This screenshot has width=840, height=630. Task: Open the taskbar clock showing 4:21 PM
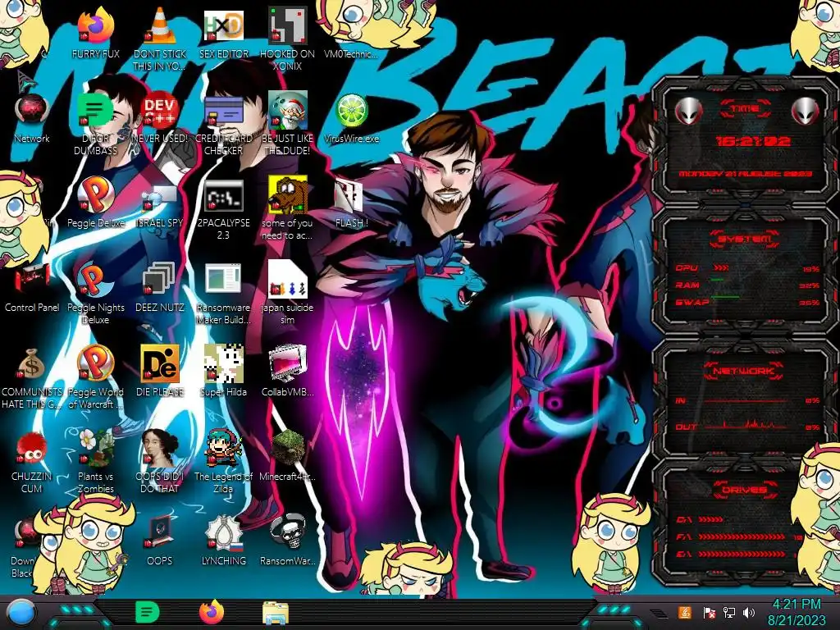pyautogui.click(x=796, y=612)
